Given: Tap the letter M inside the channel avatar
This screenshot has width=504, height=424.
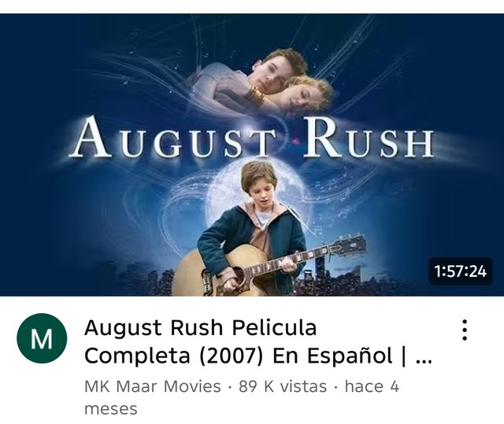Looking at the screenshot, I should (x=42, y=339).
